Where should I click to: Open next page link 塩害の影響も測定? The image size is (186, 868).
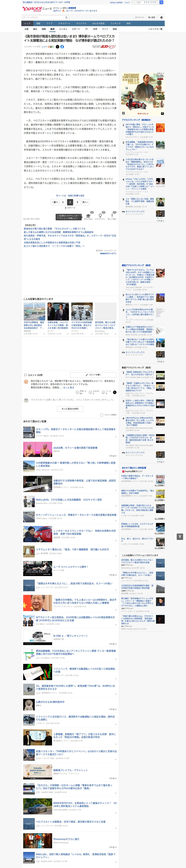[x=70, y=195]
